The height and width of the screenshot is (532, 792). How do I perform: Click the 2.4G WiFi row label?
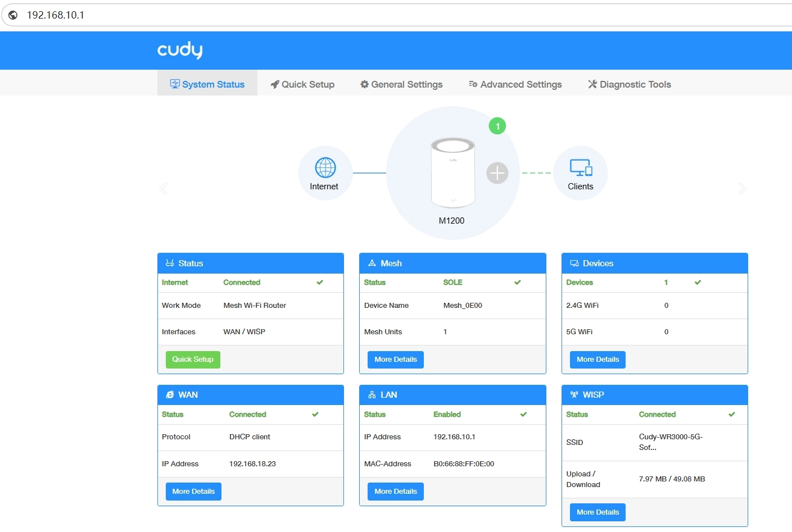[x=582, y=306]
